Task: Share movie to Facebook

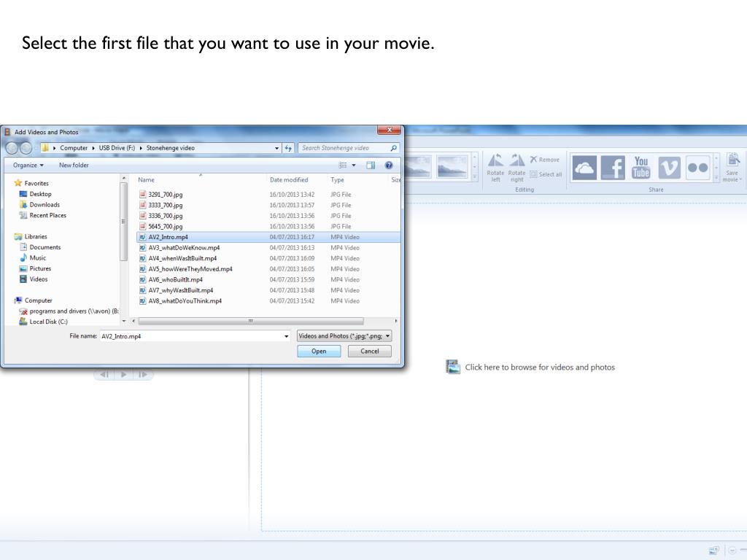Action: pos(613,168)
